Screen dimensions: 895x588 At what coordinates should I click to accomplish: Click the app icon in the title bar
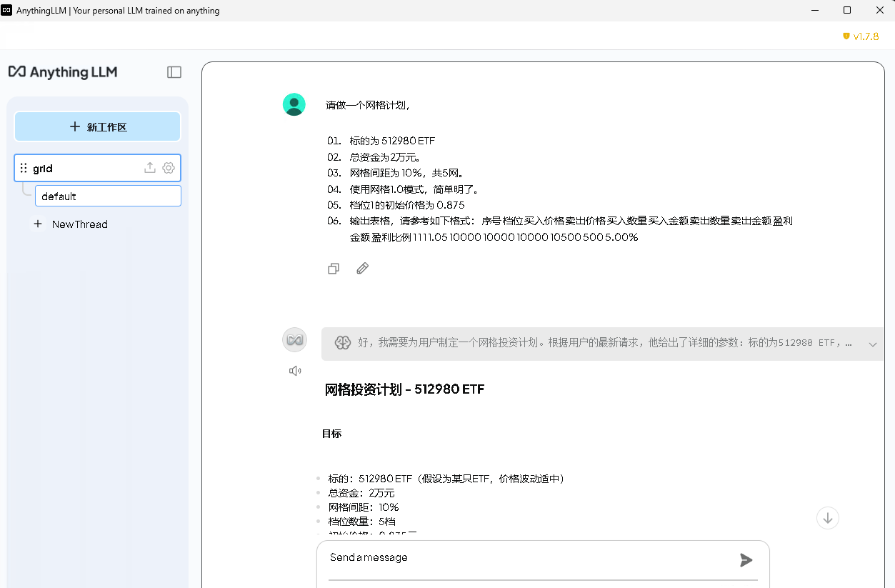point(8,11)
